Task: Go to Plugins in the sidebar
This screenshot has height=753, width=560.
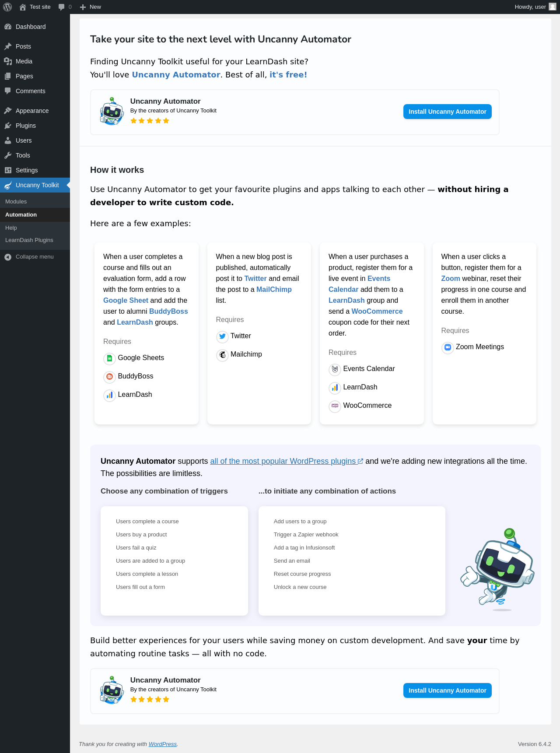Action: tap(26, 126)
